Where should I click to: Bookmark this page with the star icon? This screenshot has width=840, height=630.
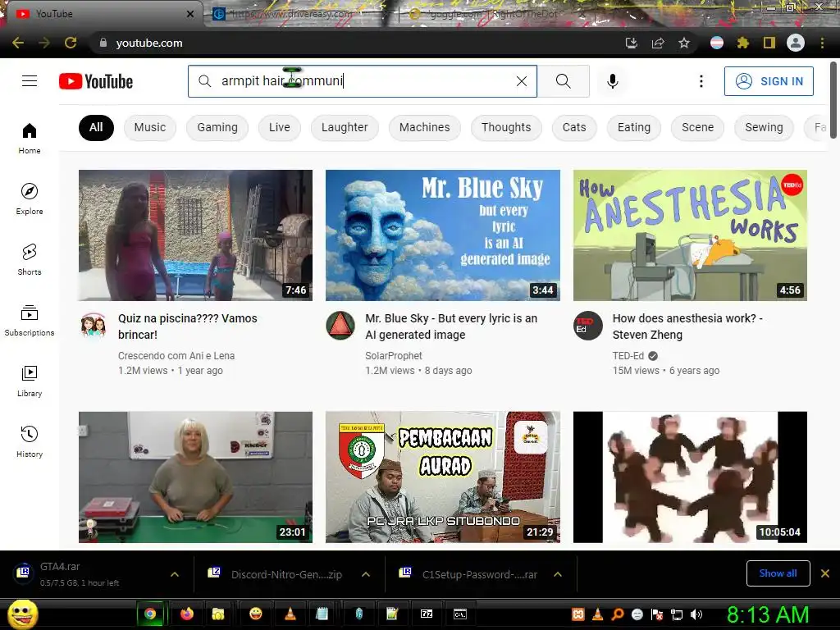tap(684, 43)
